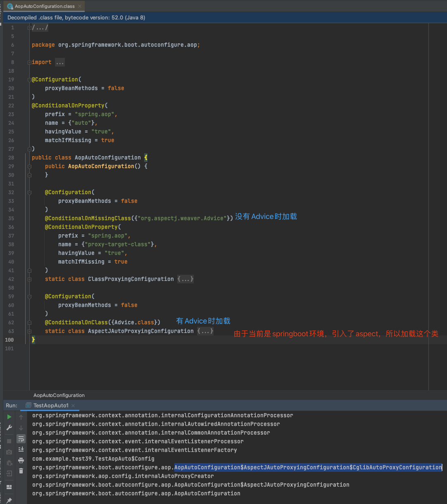447x504 pixels.
Task: Click the up arrow stack trace icon
Action: point(21,417)
